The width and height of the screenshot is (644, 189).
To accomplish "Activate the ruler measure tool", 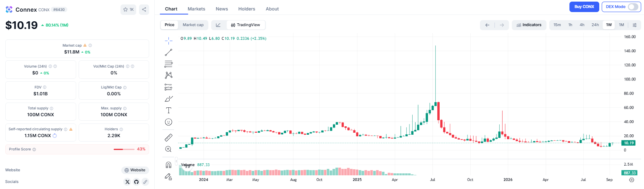I will (168, 138).
